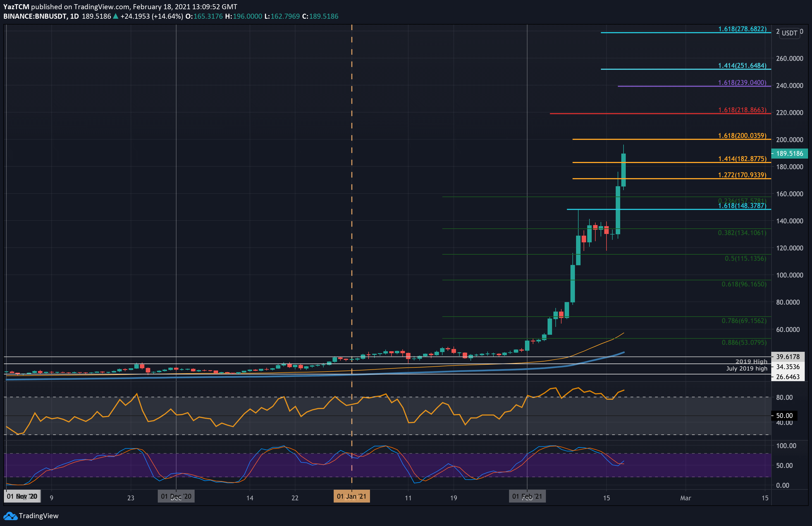Click the YazTCM author name

tap(16, 6)
